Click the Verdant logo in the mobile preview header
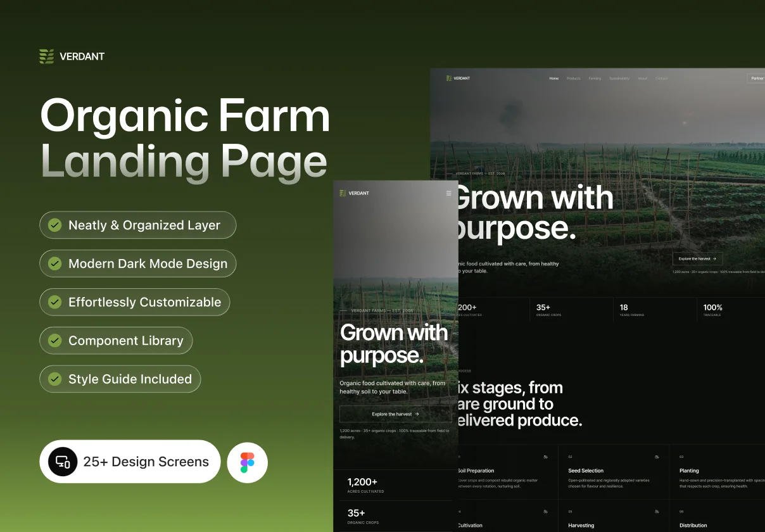Screen dimensions: 765x532 click(354, 193)
